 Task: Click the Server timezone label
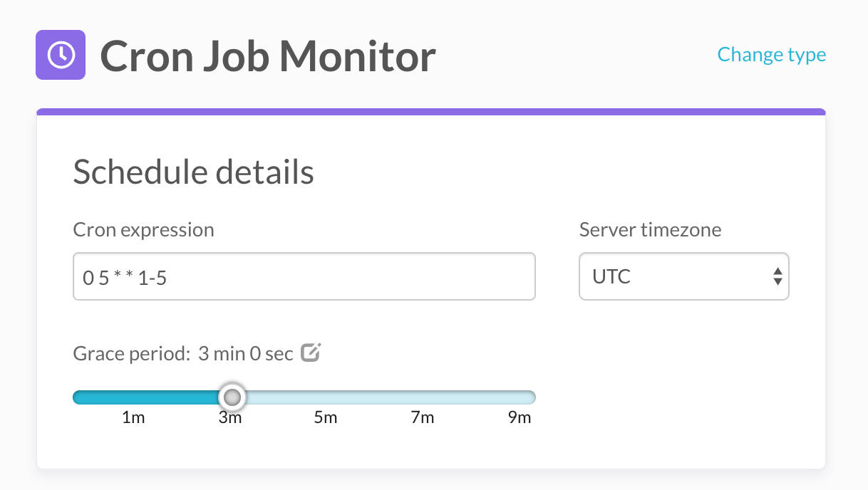click(650, 229)
